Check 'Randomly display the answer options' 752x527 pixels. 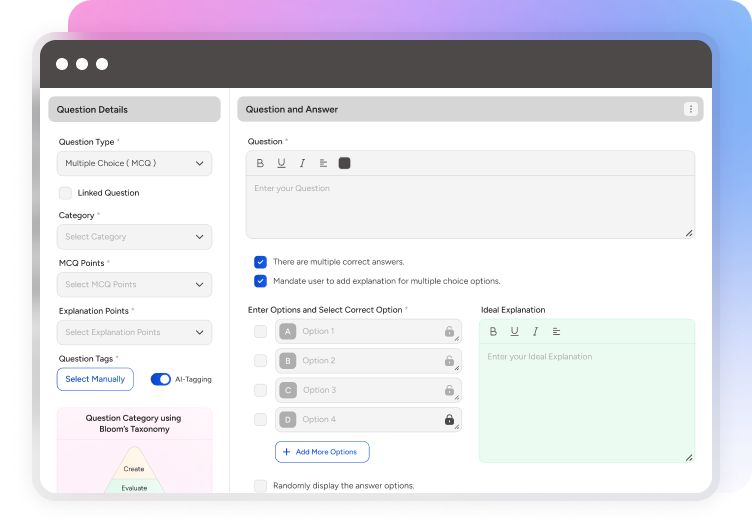260,486
